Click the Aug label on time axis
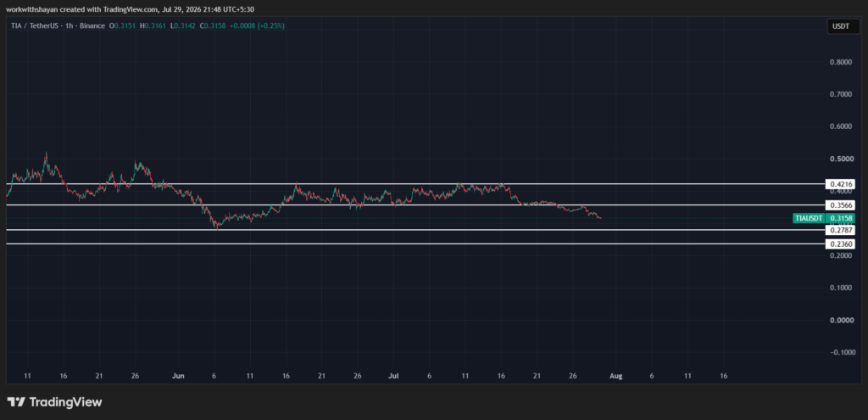 tap(615, 376)
